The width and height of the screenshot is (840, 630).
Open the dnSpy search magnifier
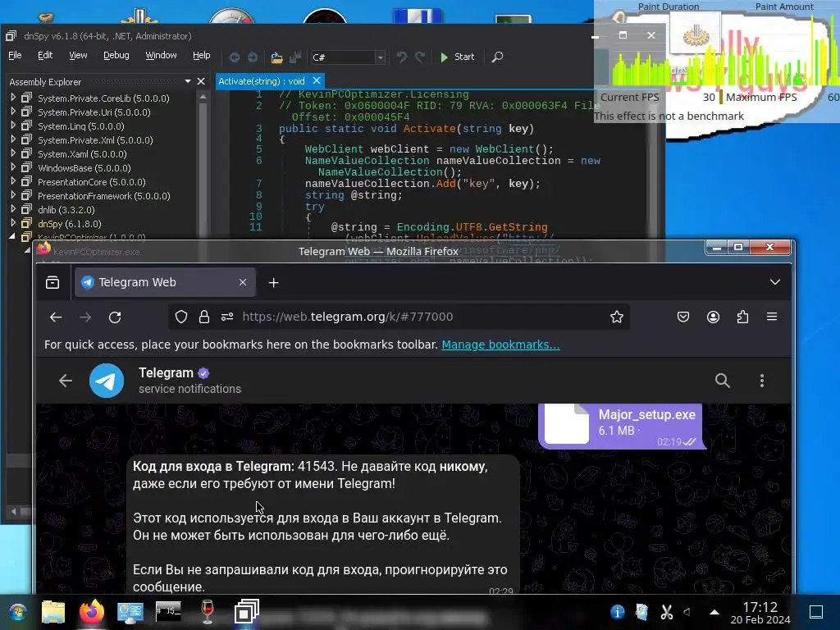point(497,57)
